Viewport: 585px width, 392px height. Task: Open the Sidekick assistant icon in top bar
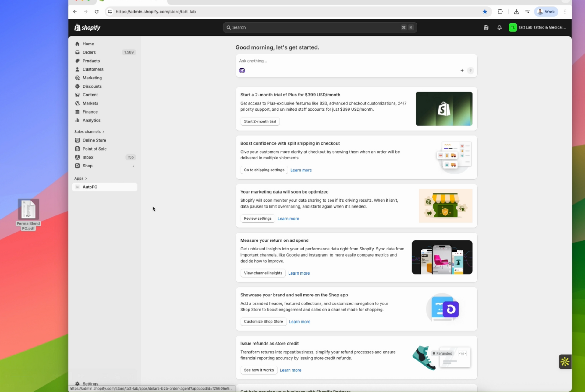click(486, 27)
